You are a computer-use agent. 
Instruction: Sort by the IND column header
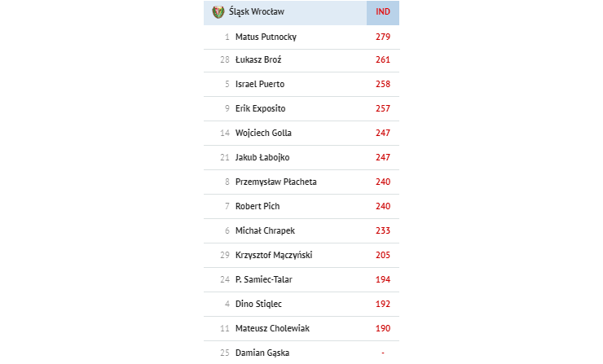click(x=383, y=12)
